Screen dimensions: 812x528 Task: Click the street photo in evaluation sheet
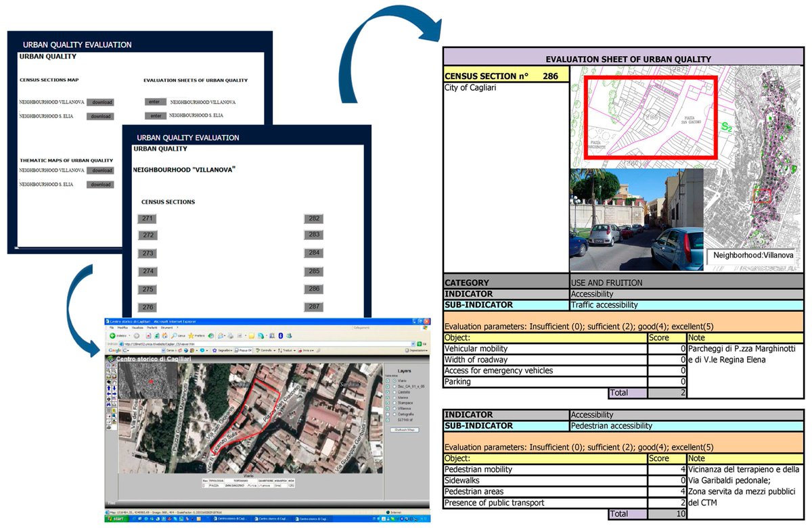click(637, 220)
